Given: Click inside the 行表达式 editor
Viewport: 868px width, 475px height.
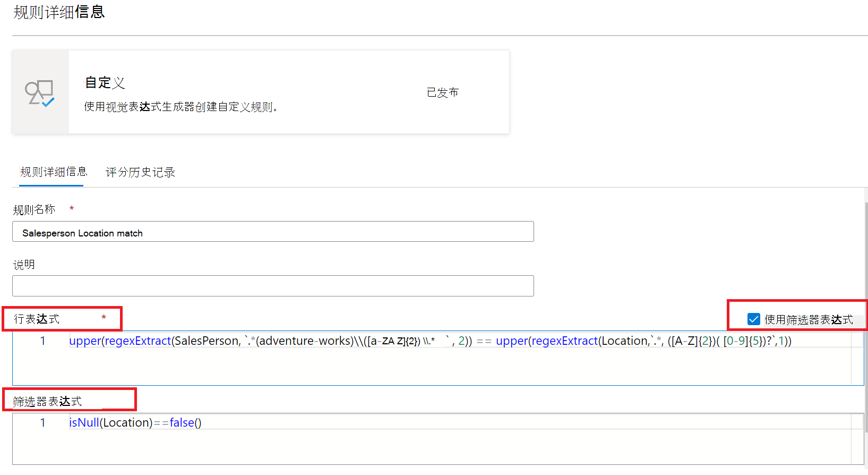Looking at the screenshot, I should [x=438, y=358].
